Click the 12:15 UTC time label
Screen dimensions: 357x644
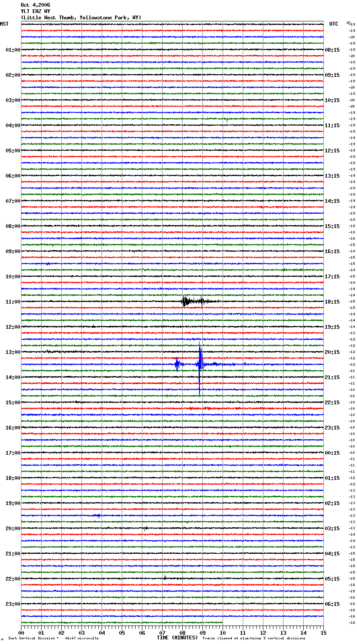coord(332,151)
